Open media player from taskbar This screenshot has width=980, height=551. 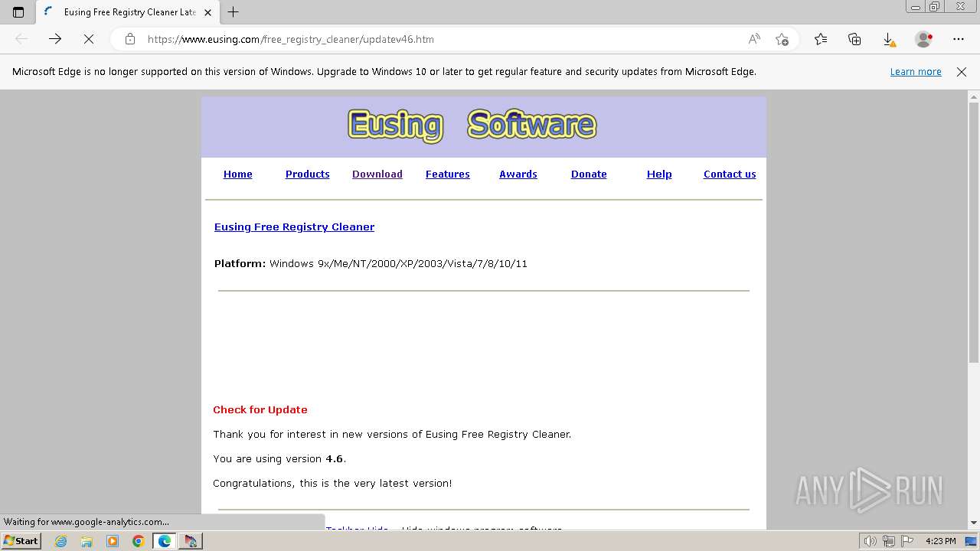click(x=113, y=541)
